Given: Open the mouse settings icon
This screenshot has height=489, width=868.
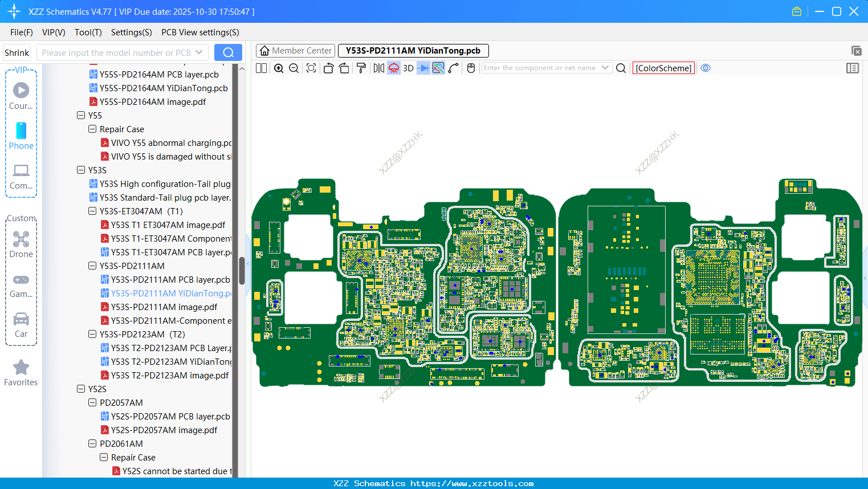Looking at the screenshot, I should (x=470, y=68).
